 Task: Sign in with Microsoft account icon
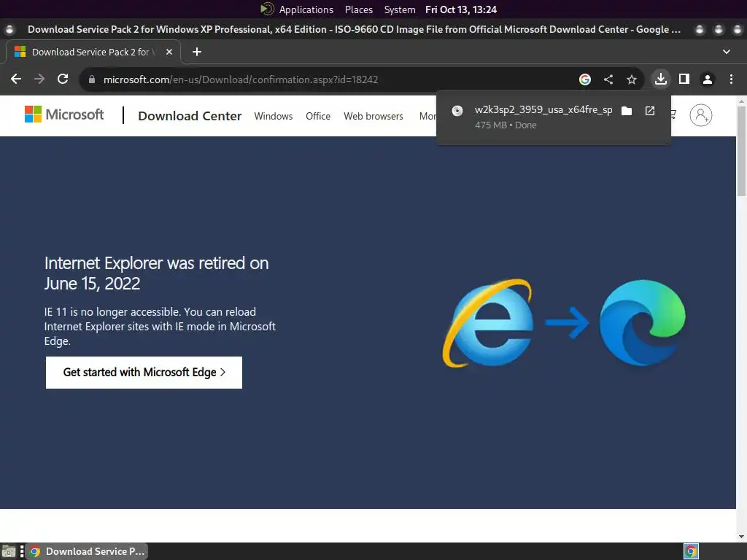[x=701, y=115]
